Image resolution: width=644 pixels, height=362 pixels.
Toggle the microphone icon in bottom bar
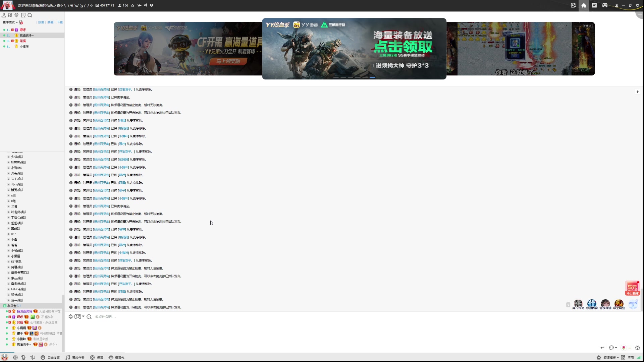pos(23,358)
